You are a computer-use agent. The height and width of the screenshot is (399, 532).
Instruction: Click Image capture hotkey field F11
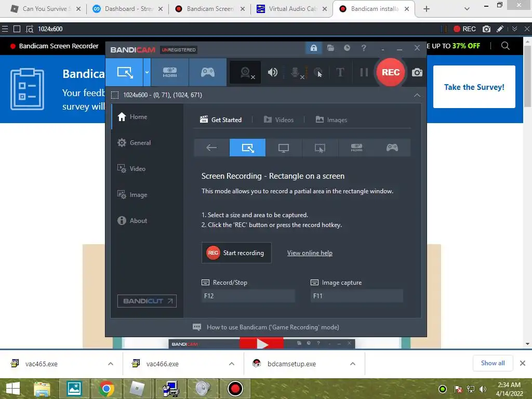pos(356,296)
